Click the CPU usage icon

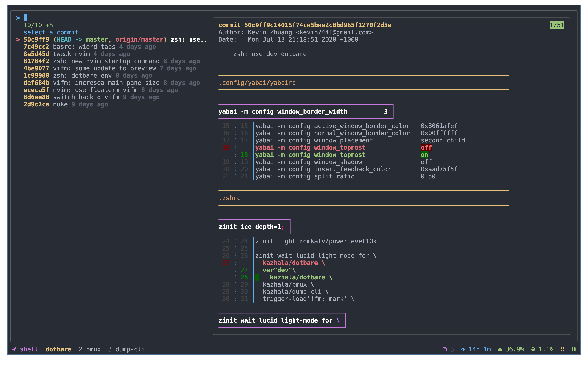click(533, 349)
